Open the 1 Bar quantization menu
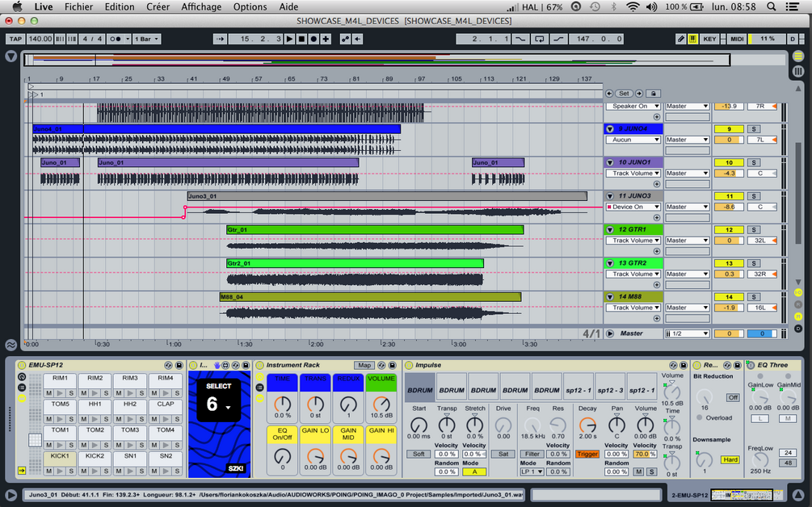The height and width of the screenshot is (507, 812). tap(147, 39)
